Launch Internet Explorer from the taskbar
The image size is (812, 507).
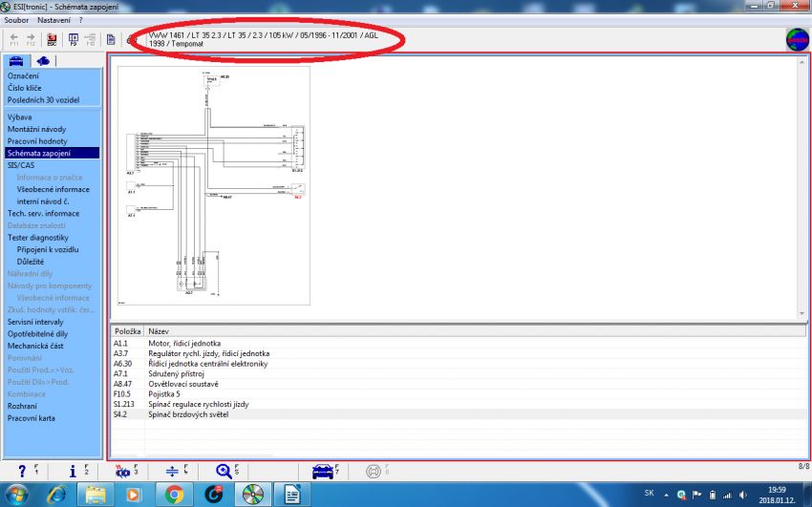[56, 495]
